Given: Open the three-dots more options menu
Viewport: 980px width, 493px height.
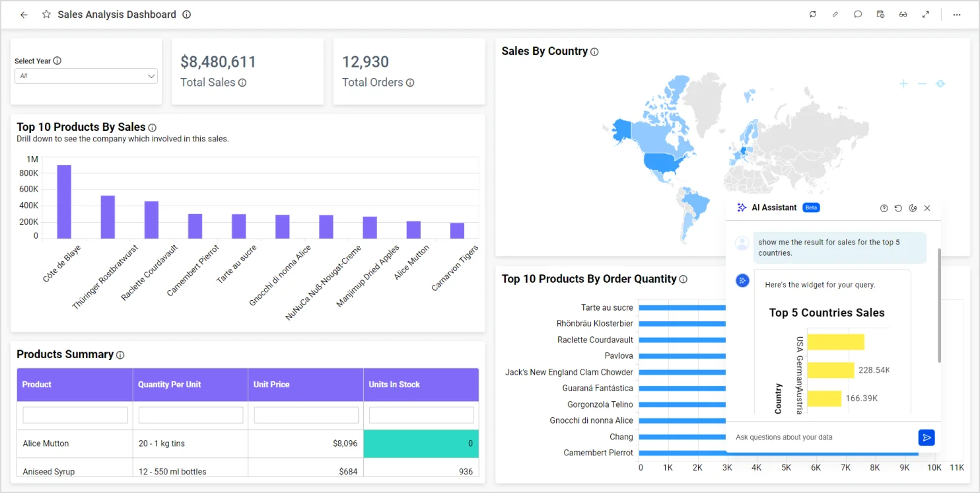Looking at the screenshot, I should tap(957, 15).
